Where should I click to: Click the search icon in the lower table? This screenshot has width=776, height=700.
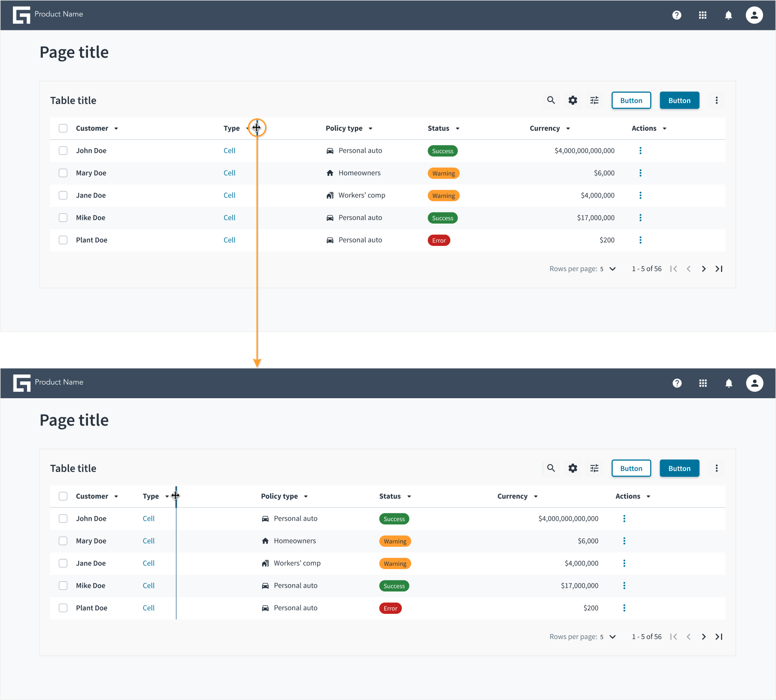pyautogui.click(x=551, y=468)
